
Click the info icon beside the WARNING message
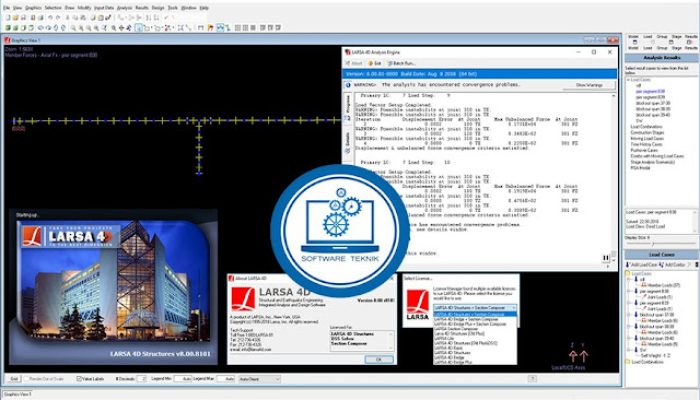[348, 85]
